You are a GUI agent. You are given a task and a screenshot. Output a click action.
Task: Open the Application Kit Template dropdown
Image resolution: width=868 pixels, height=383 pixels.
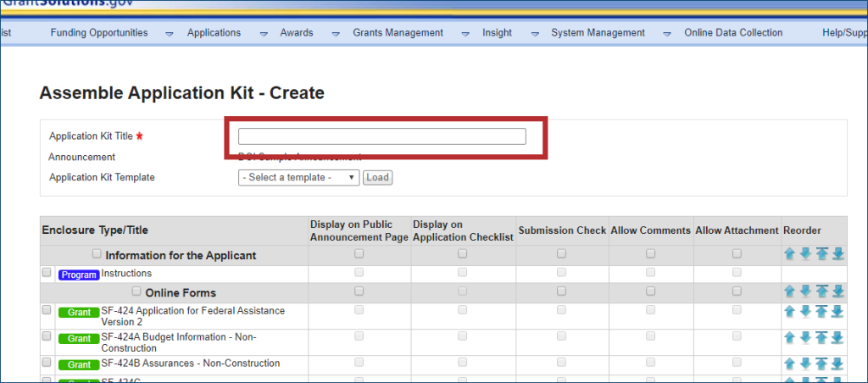299,178
